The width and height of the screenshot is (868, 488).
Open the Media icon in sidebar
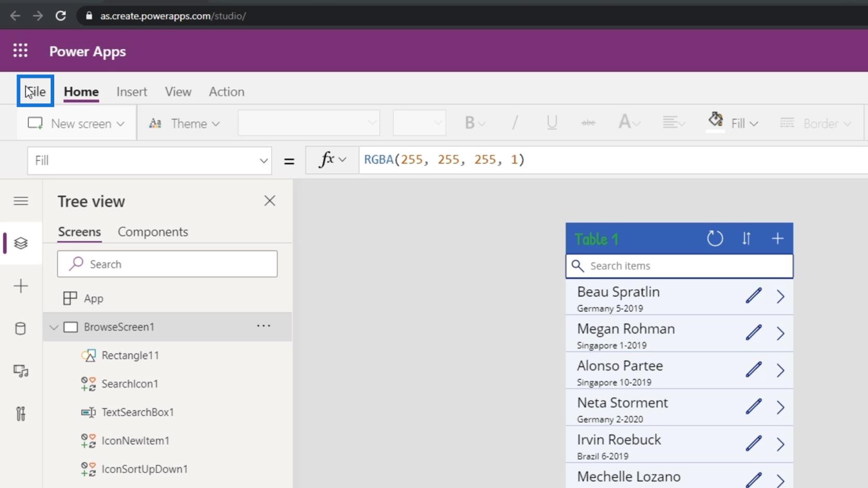21,371
